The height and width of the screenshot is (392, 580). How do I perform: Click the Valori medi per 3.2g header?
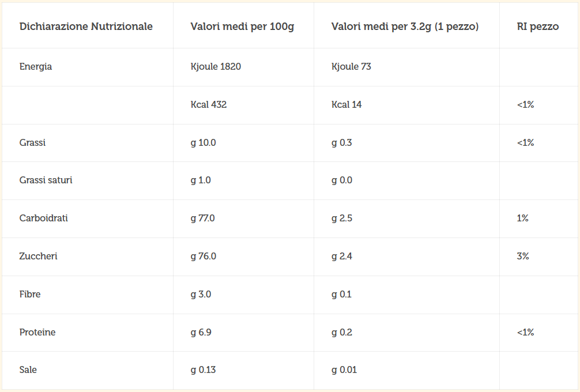(405, 27)
